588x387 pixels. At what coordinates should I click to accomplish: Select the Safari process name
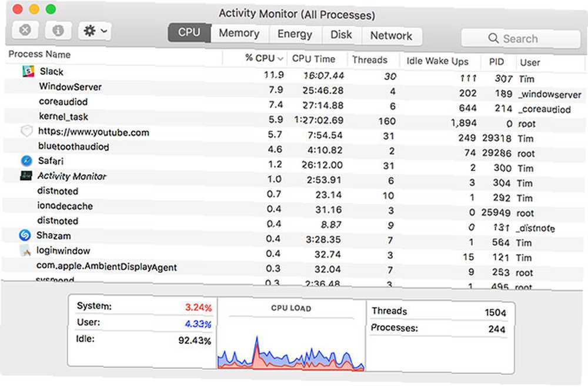(x=51, y=161)
